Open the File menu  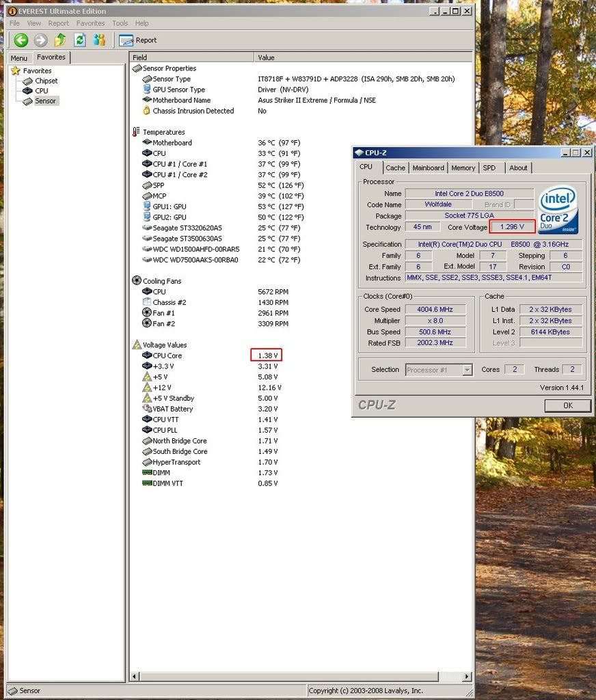[14, 23]
